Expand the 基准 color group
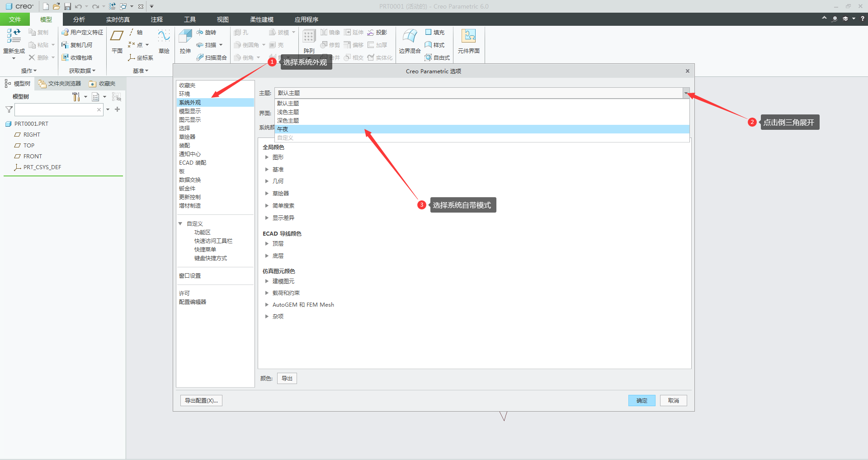868x460 pixels. (x=267, y=170)
